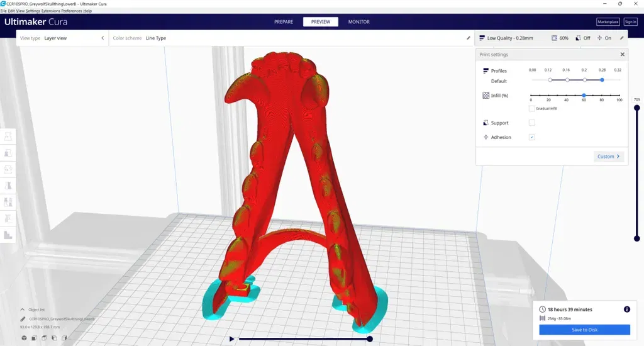Switch camera to 3D perspective view cube
The image size is (644, 346).
[x=25, y=338]
